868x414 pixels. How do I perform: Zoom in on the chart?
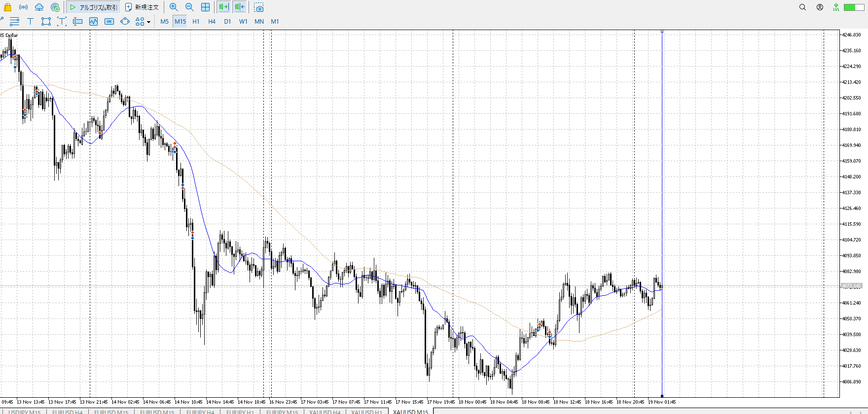point(174,7)
